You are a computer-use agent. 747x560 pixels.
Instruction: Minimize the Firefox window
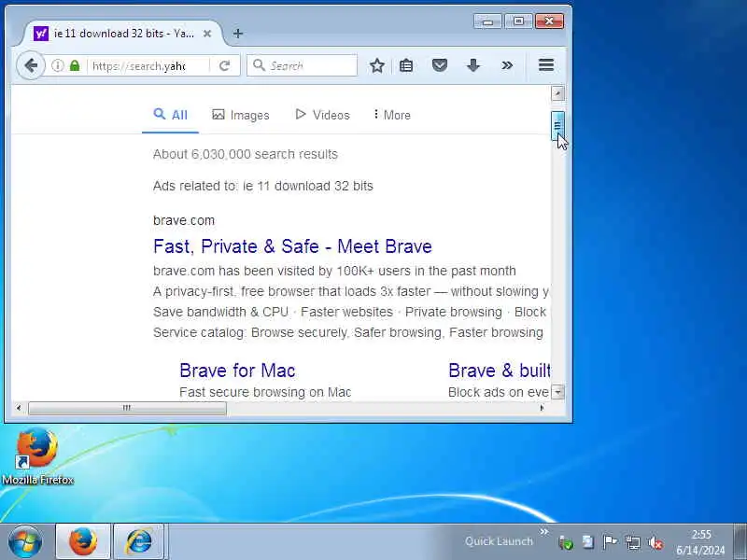[x=487, y=21]
